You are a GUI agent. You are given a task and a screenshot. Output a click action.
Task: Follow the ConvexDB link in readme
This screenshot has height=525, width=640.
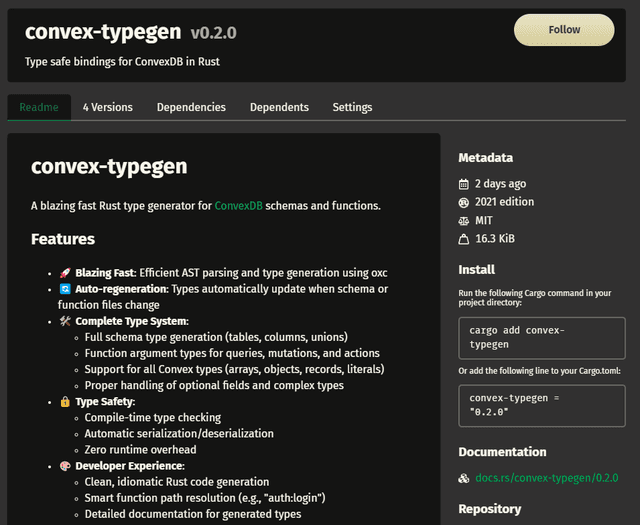[x=238, y=206]
